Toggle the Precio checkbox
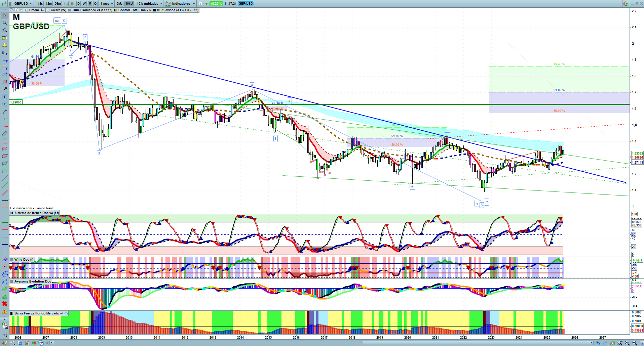The width and height of the screenshot is (644, 346). (27, 10)
